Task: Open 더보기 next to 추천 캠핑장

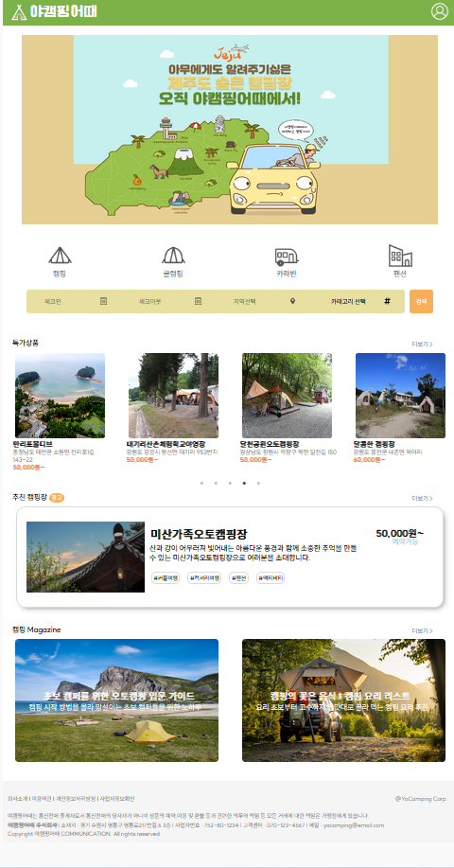Action: coord(422,498)
